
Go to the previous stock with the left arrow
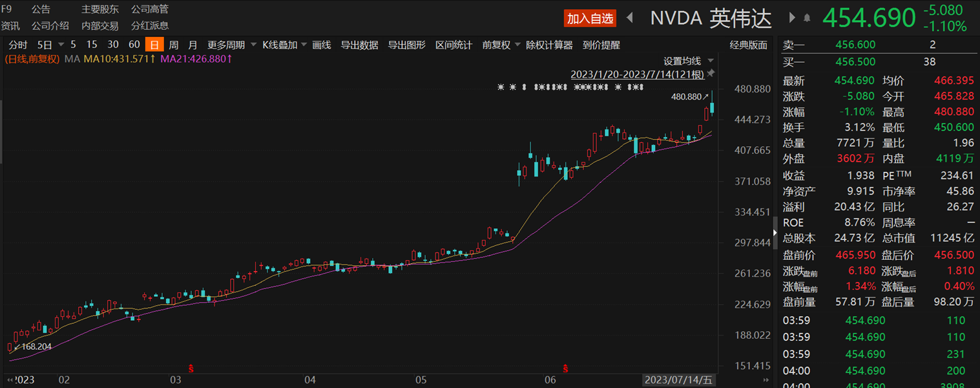click(630, 18)
